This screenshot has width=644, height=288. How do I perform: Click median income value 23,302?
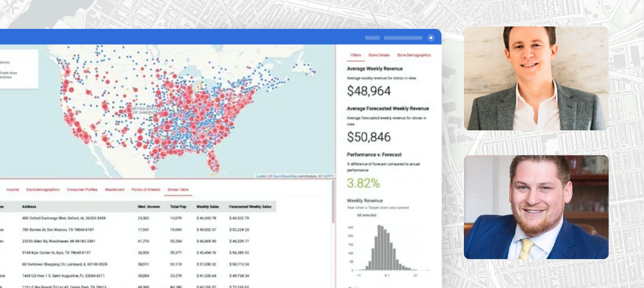tap(144, 218)
